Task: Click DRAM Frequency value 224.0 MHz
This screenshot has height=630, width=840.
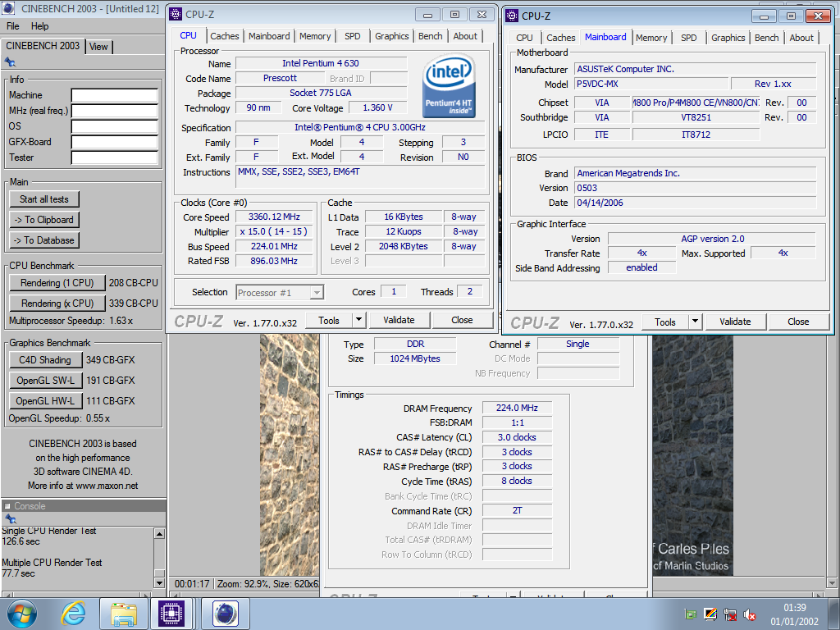Action: (517, 408)
